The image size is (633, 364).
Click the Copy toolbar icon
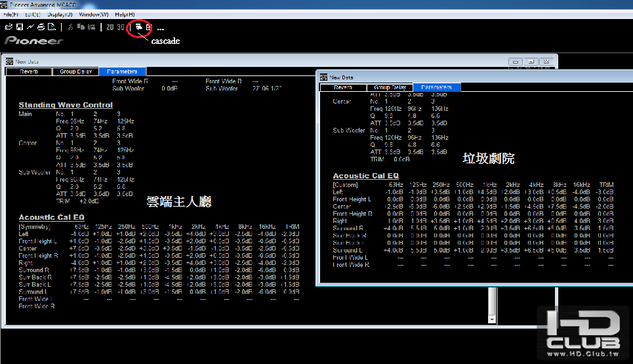(x=81, y=27)
